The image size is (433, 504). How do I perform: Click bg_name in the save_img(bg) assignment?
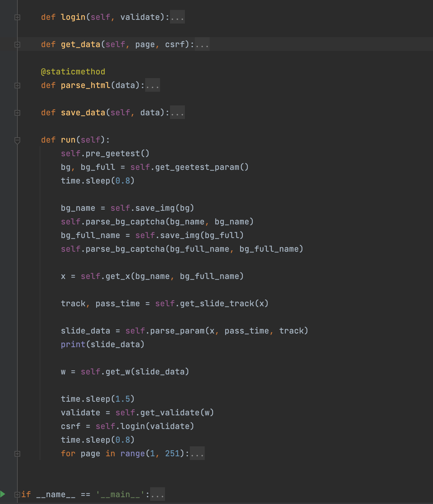coord(78,208)
